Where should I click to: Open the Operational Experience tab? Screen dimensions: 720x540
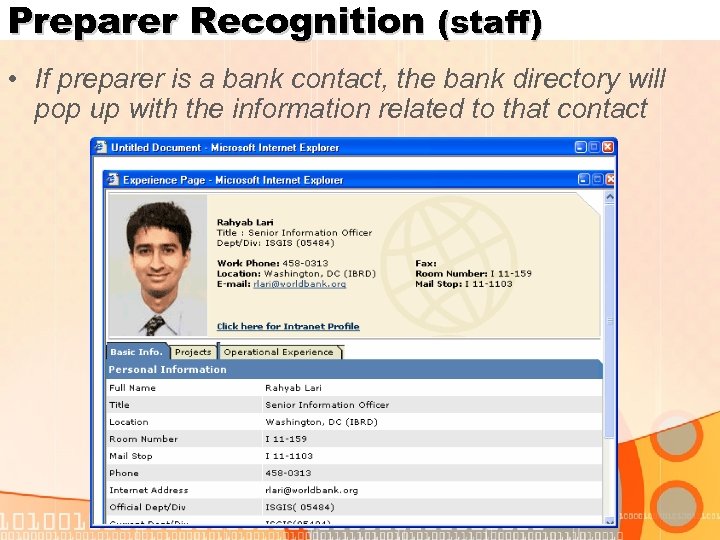[279, 352]
